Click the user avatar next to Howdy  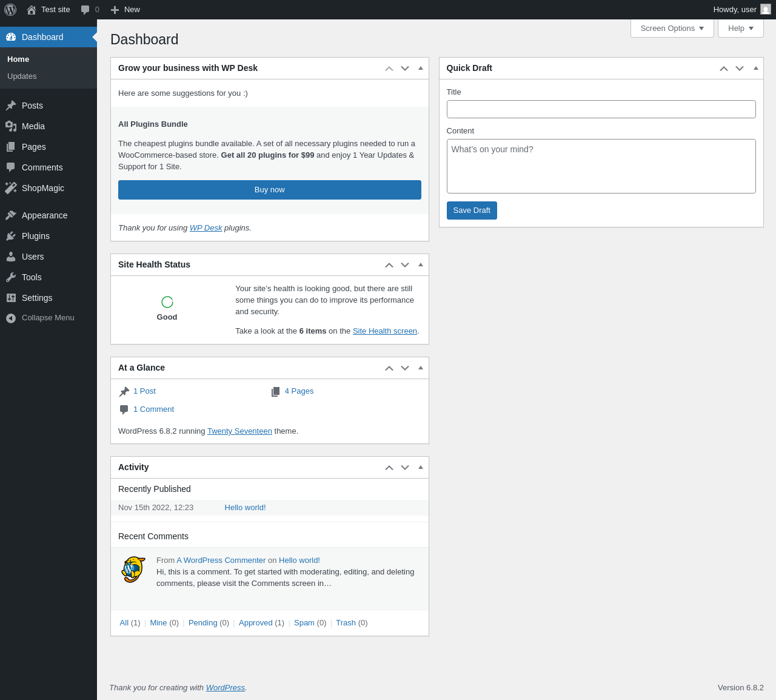pyautogui.click(x=766, y=9)
